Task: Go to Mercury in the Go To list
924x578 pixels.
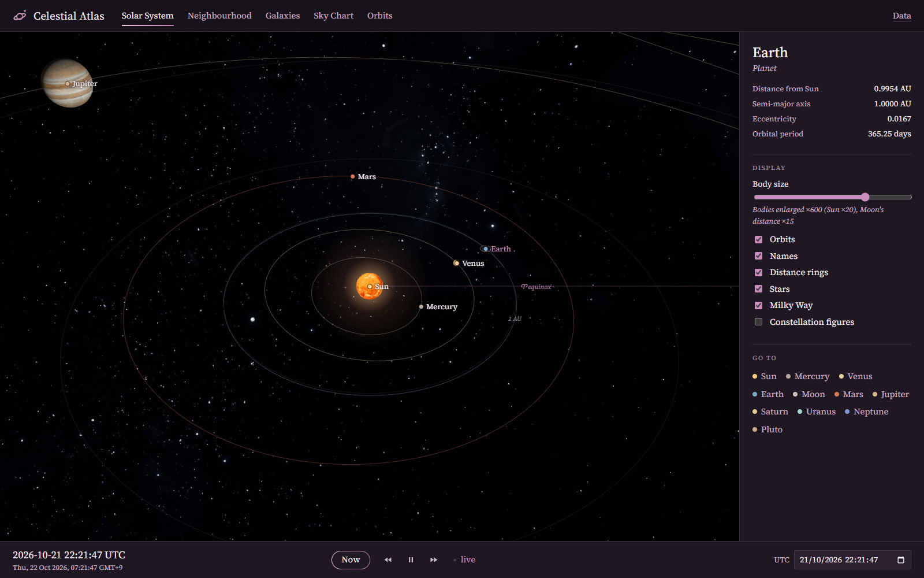Action: (x=807, y=376)
